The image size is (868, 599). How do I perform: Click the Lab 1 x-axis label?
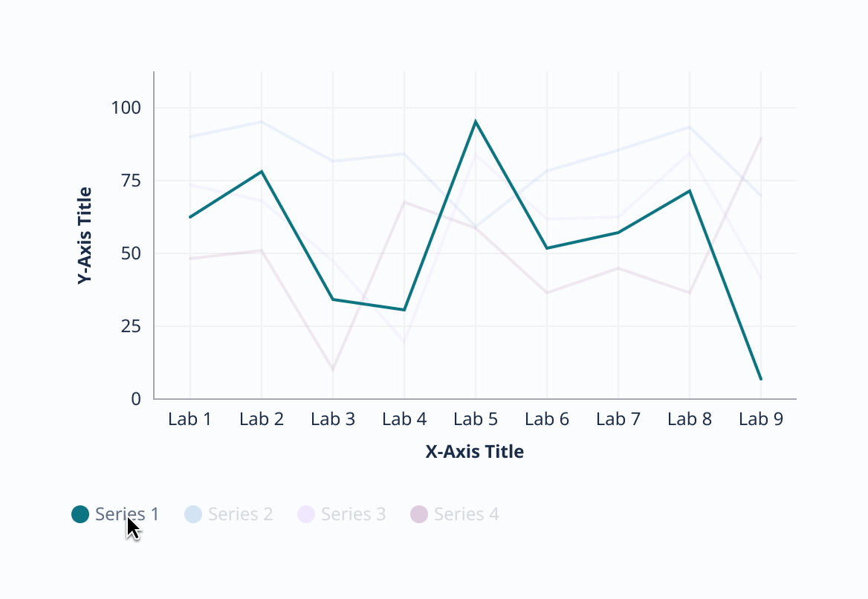point(190,419)
